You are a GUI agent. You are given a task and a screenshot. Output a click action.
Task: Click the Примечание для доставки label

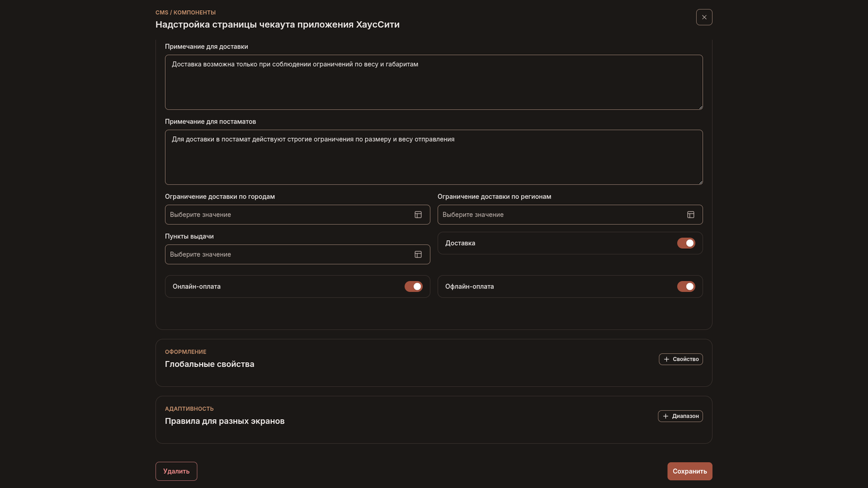coord(207,46)
